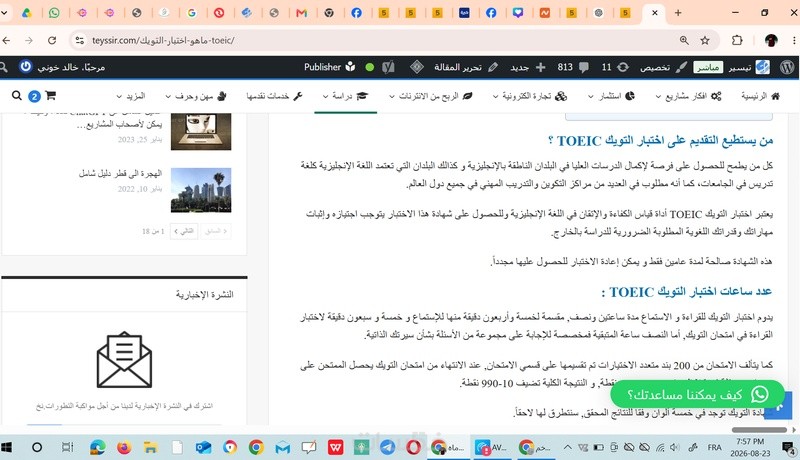This screenshot has width=800, height=460.
Task: Open the تيسير site name in admin bar
Action: tap(749, 67)
